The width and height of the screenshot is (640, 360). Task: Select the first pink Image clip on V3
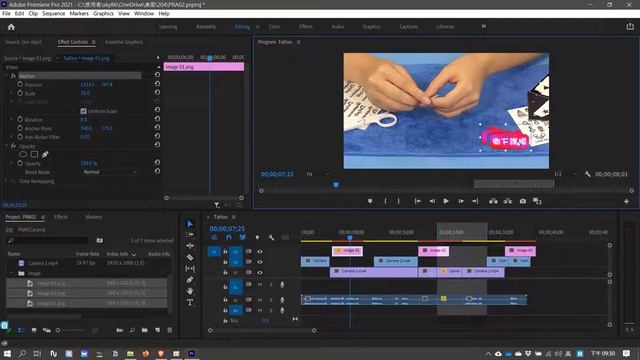pos(347,251)
